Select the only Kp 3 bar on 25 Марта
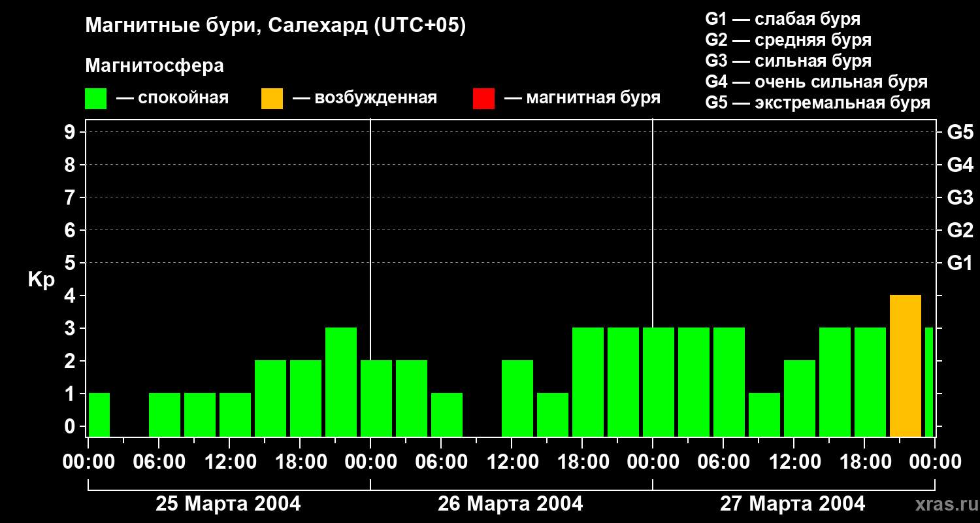The height and width of the screenshot is (523, 980). (x=341, y=382)
